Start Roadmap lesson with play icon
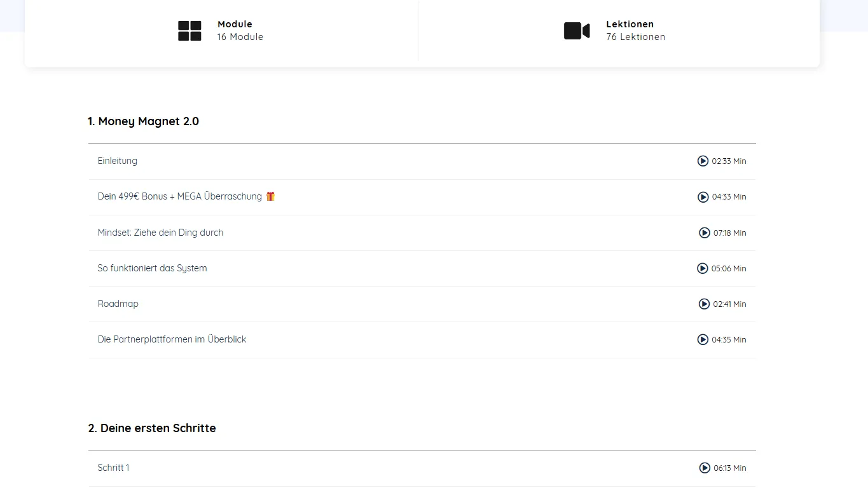This screenshot has height=488, width=868. click(x=704, y=304)
